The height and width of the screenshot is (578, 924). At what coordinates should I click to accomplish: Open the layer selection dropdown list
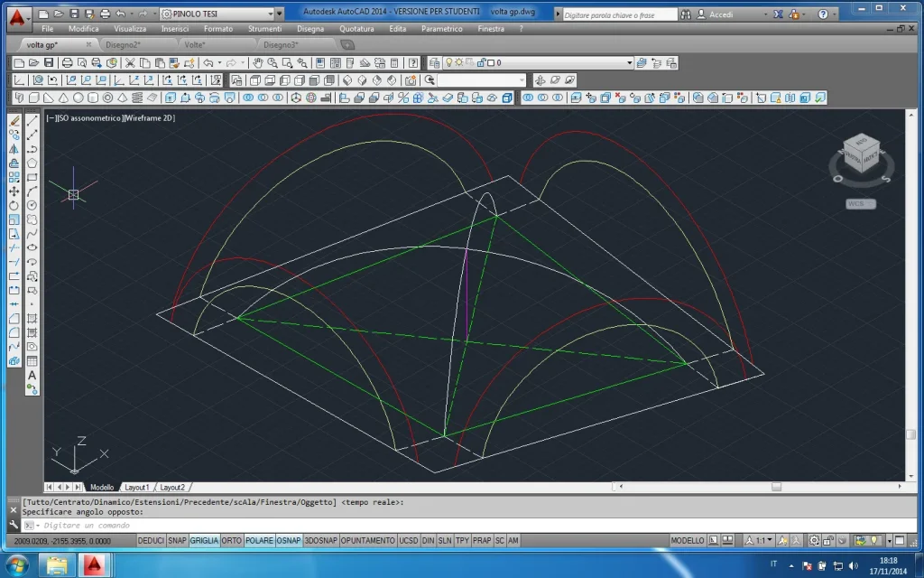(x=630, y=63)
